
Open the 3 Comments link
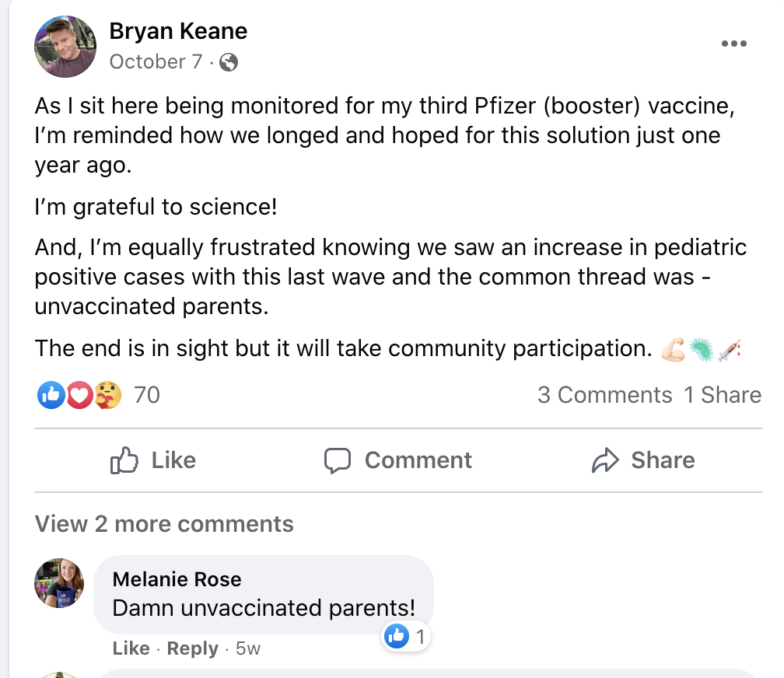[x=604, y=395]
